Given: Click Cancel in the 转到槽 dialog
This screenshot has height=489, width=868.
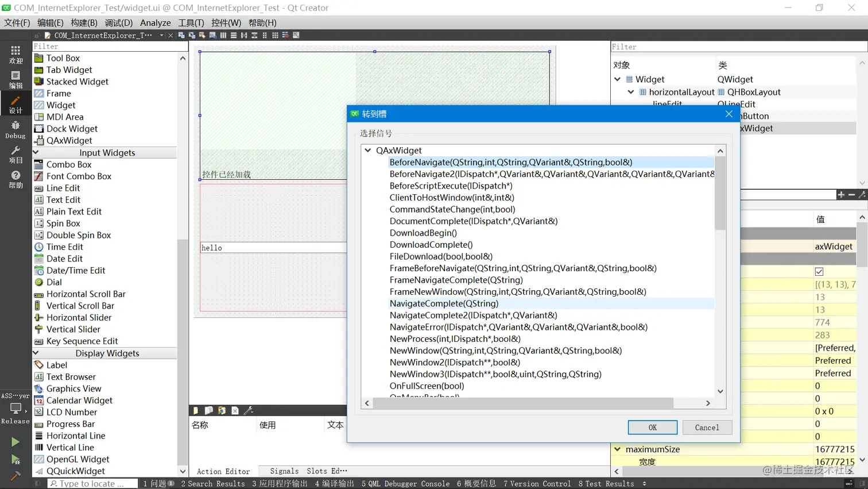Looking at the screenshot, I should pos(707,428).
